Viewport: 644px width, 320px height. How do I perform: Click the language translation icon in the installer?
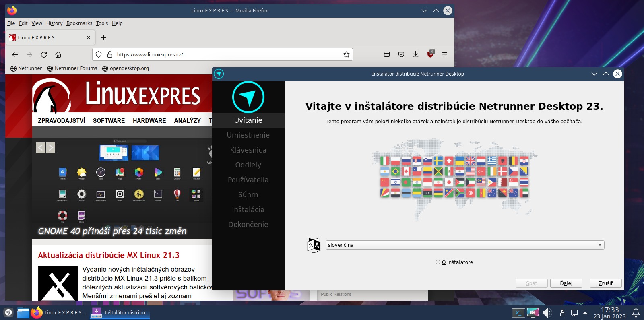click(x=314, y=245)
